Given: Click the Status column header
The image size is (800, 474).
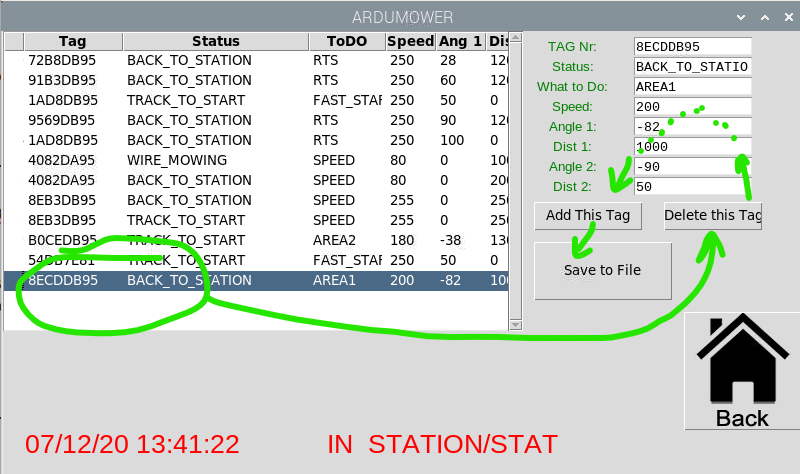Looking at the screenshot, I should [216, 41].
